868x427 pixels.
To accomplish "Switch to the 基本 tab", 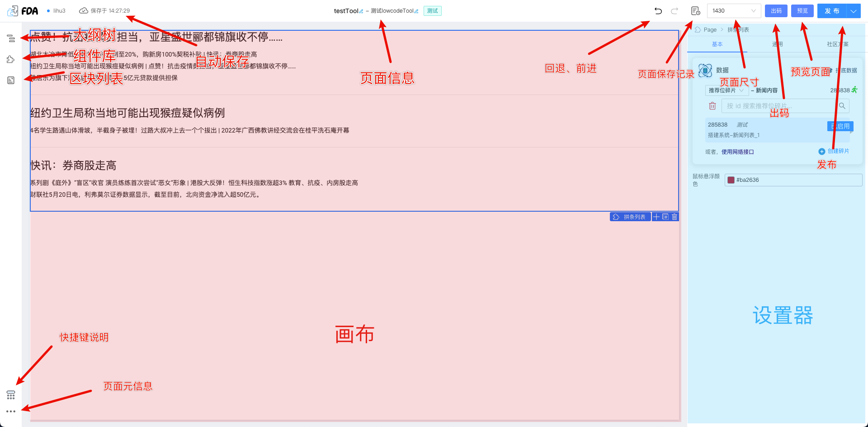I will tap(717, 44).
